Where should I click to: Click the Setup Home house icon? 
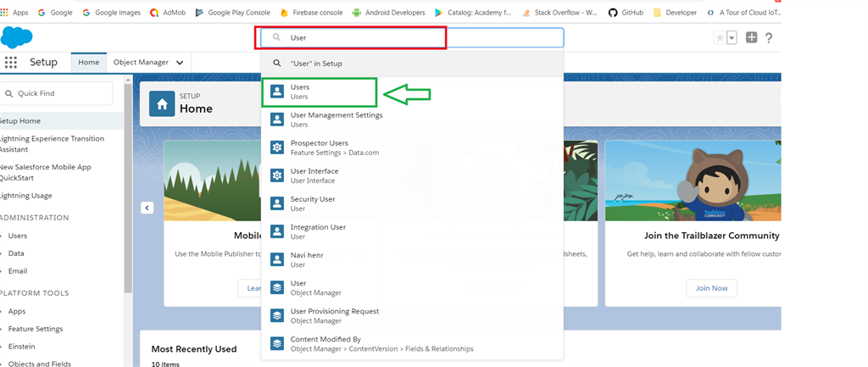[x=162, y=103]
